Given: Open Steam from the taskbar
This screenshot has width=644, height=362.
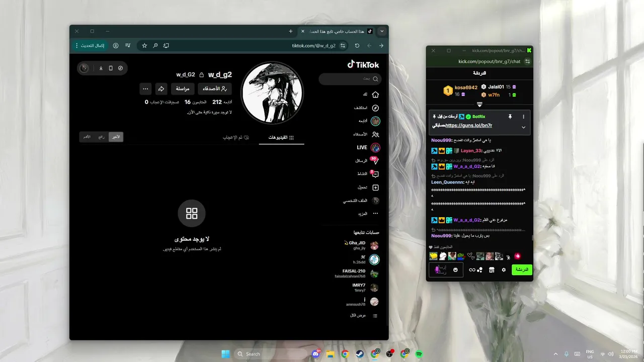Looking at the screenshot, I should (360, 354).
